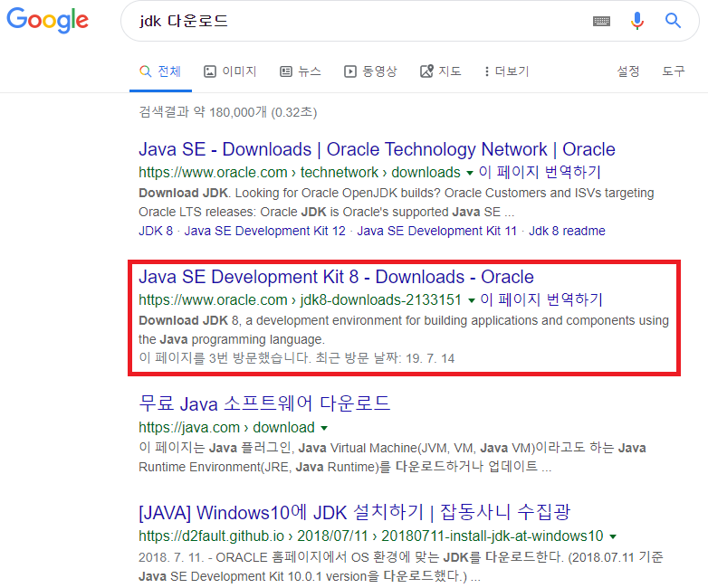Expand dropdown arrow next to java.com › download
This screenshot has width=708, height=588.
point(324,428)
